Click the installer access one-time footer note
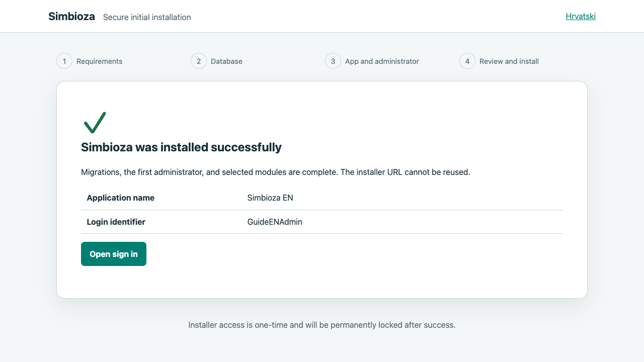This screenshot has height=362, width=644. (x=322, y=325)
